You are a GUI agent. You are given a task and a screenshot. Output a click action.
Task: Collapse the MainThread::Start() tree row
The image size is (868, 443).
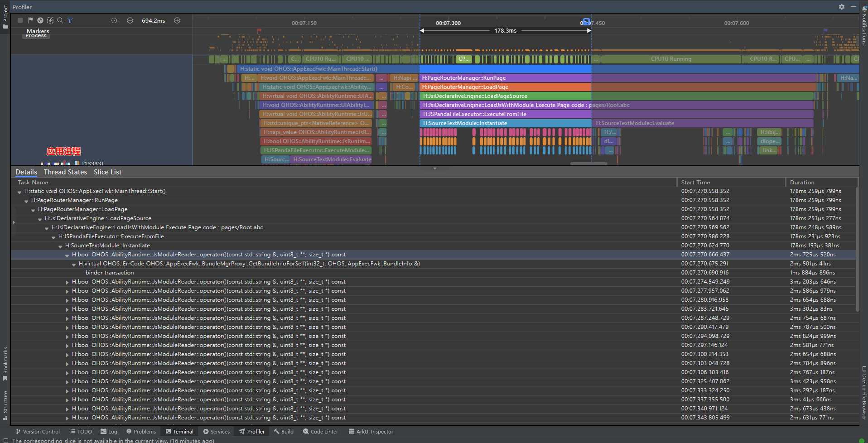click(x=19, y=192)
